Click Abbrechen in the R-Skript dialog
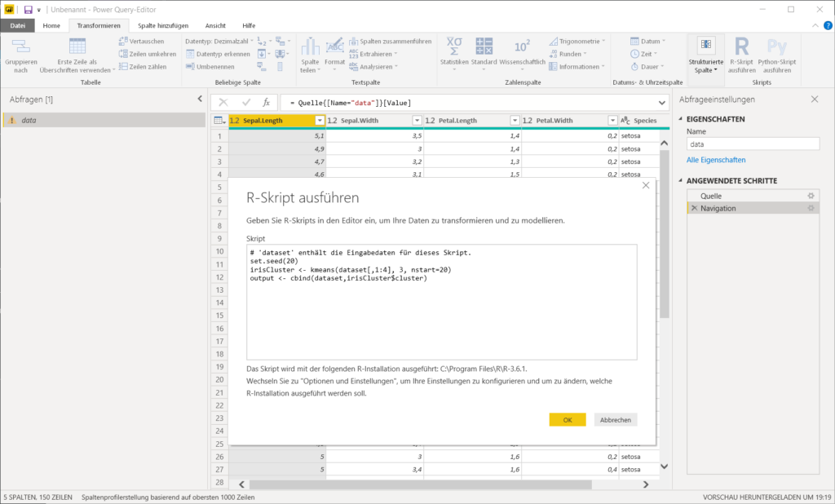 pos(615,420)
